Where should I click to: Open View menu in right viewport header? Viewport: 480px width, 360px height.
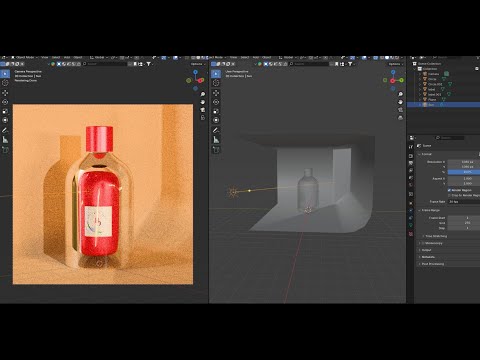click(233, 58)
